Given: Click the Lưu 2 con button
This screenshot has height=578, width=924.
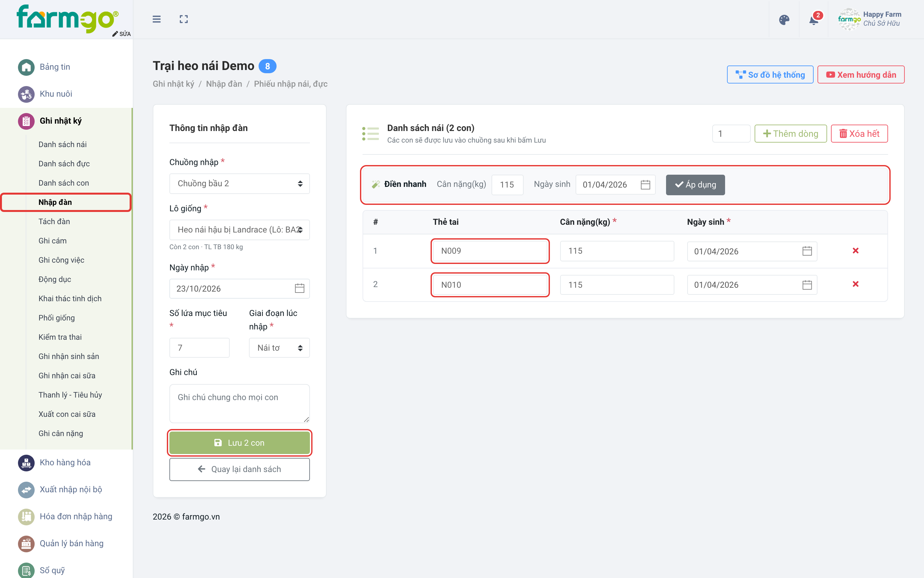Looking at the screenshot, I should pos(239,443).
